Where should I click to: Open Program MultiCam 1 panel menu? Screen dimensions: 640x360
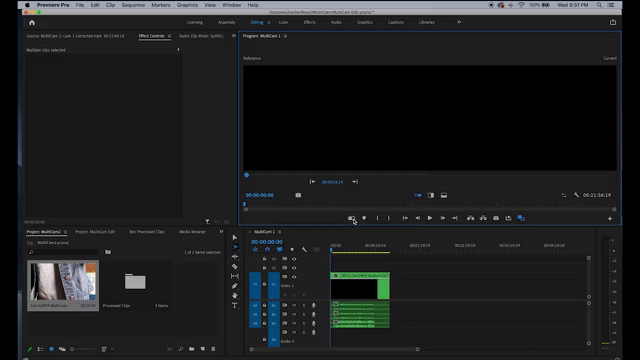(x=285, y=36)
